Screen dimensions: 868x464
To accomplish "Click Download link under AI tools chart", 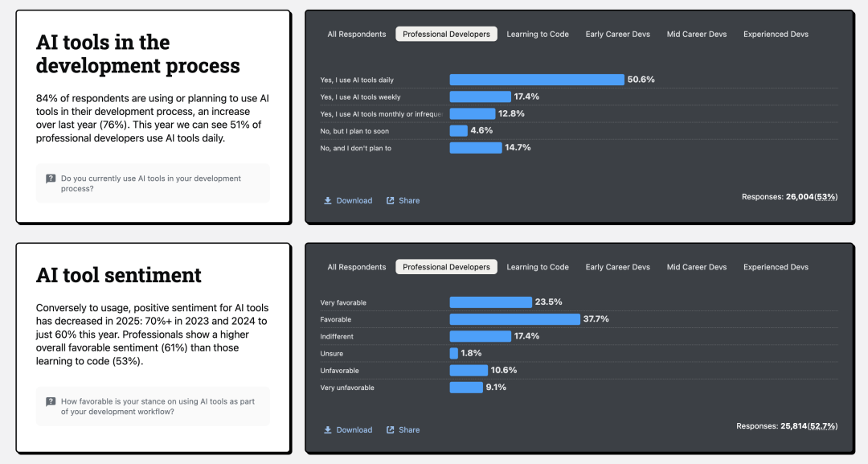I will pyautogui.click(x=354, y=200).
